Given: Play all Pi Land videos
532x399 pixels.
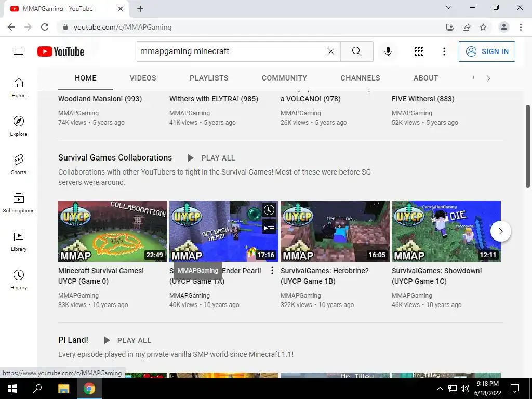Looking at the screenshot, I should coord(127,340).
